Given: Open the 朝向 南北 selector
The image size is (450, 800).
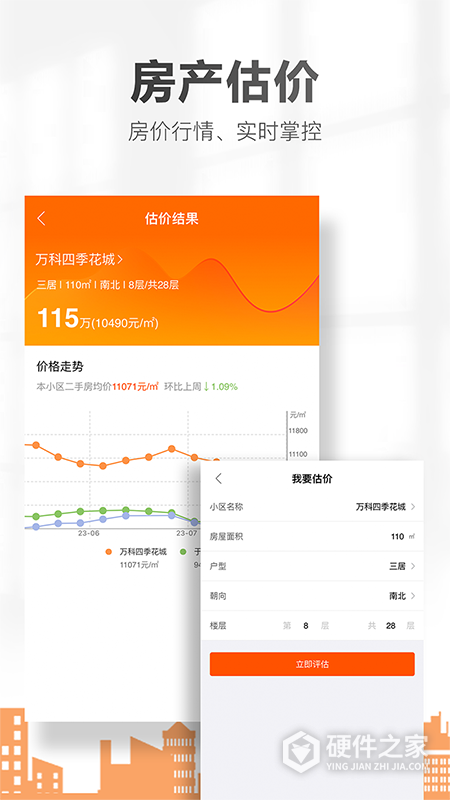Looking at the screenshot, I should tap(402, 596).
